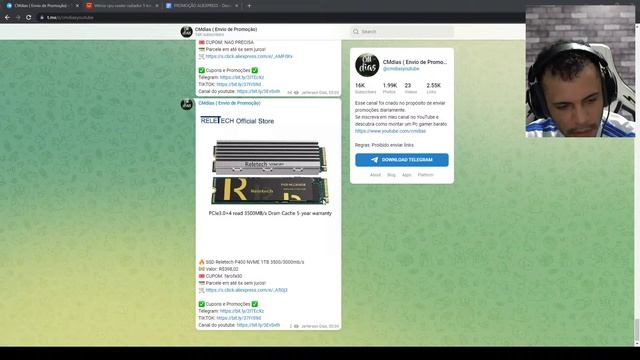640x360 pixels.
Task: Click the channel avatar in page header
Action: coord(187,31)
